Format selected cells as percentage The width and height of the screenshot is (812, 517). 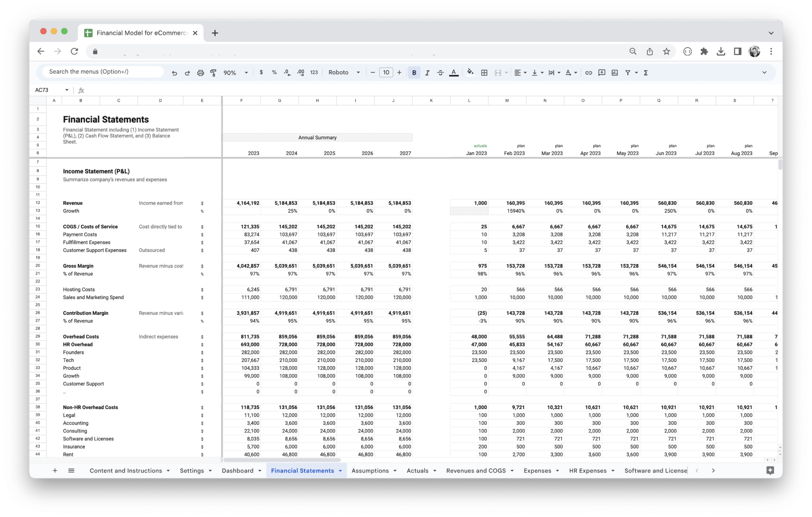coord(274,72)
